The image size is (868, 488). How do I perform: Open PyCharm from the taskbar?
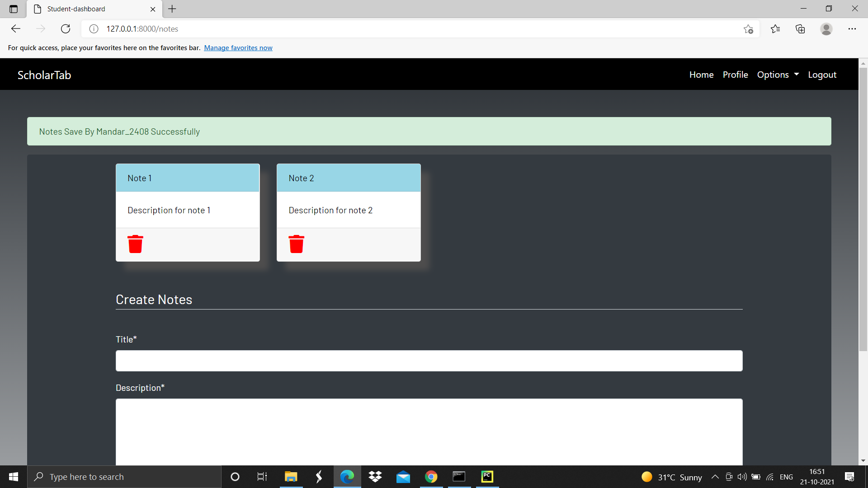(x=487, y=477)
